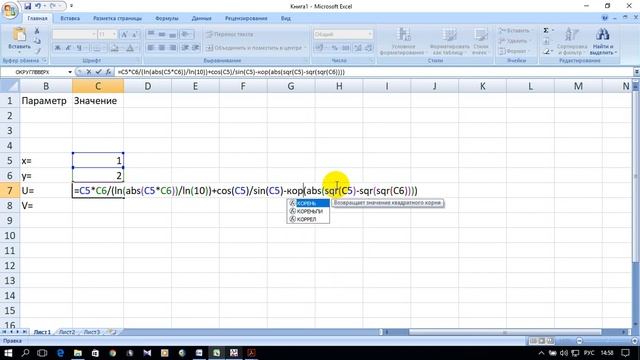640x360 pixels.
Task: Open Sort & Filter (Сортировка и фильтр)
Action: 571,41
